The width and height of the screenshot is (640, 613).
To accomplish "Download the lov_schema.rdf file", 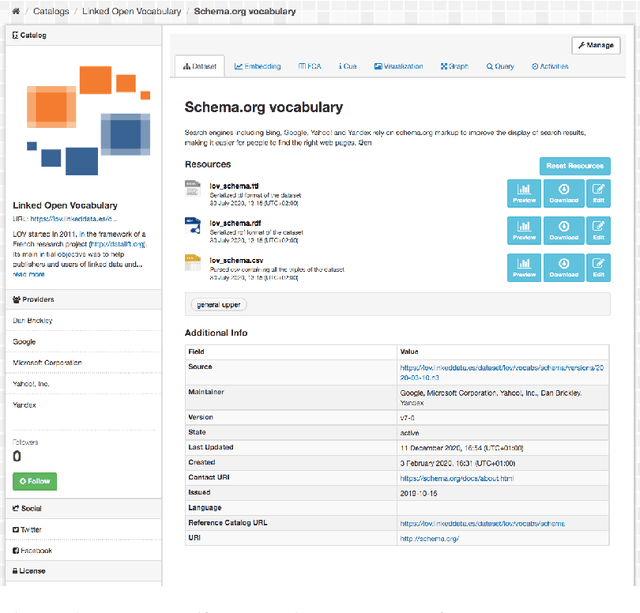I will tap(563, 229).
